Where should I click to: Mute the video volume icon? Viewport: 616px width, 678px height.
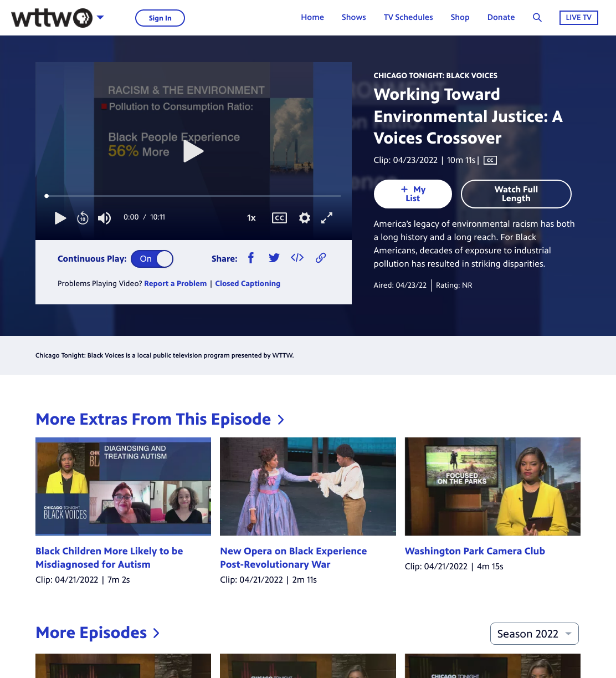[104, 218]
